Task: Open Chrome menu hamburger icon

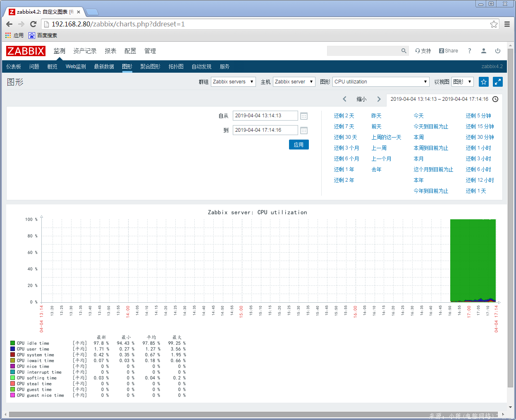Action: (507, 24)
